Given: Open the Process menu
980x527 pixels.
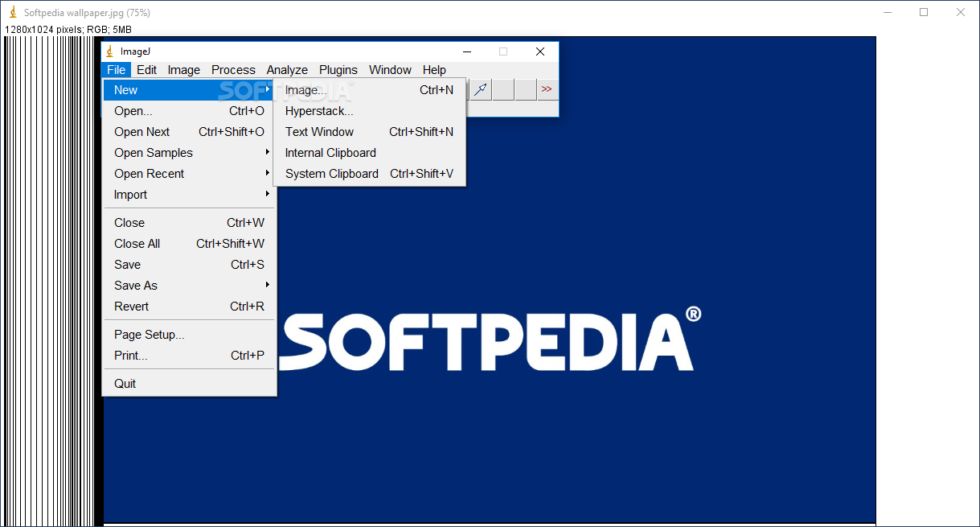Looking at the screenshot, I should pyautogui.click(x=233, y=70).
